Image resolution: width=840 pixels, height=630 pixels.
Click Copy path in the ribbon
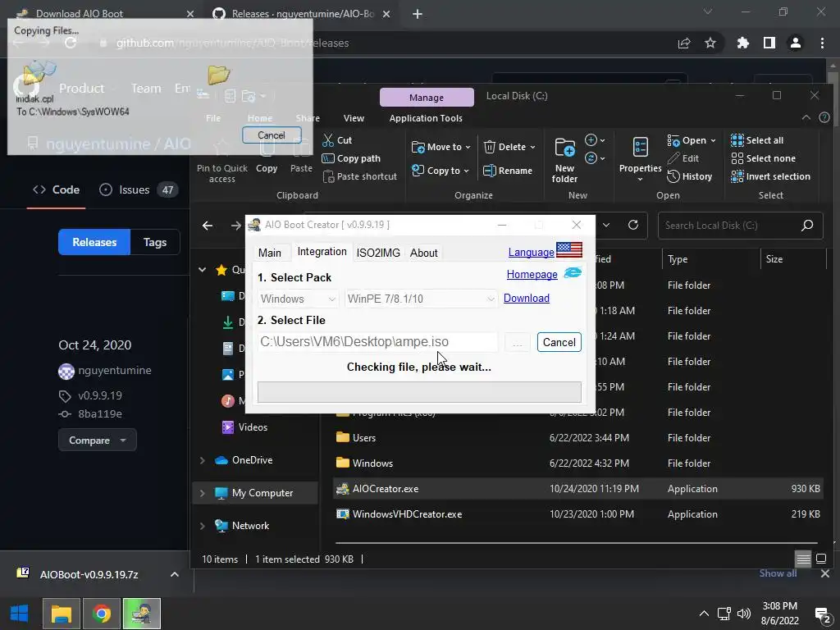pyautogui.click(x=351, y=158)
